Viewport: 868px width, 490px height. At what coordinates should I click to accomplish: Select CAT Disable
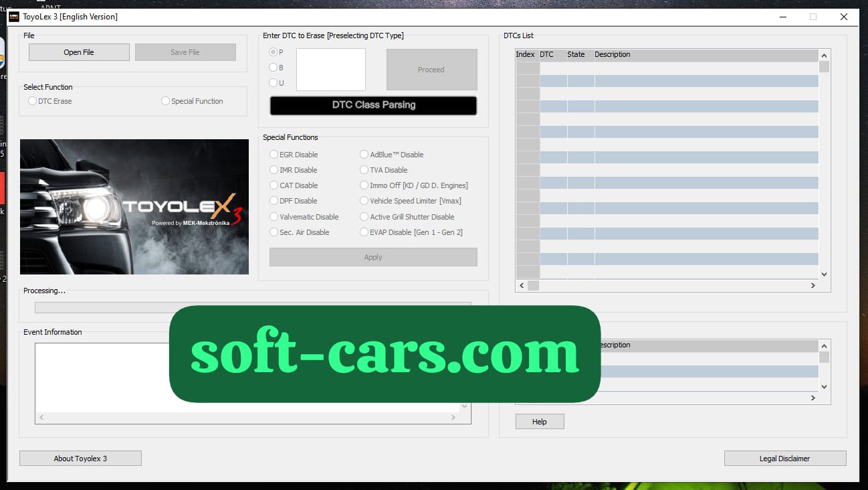tap(294, 185)
